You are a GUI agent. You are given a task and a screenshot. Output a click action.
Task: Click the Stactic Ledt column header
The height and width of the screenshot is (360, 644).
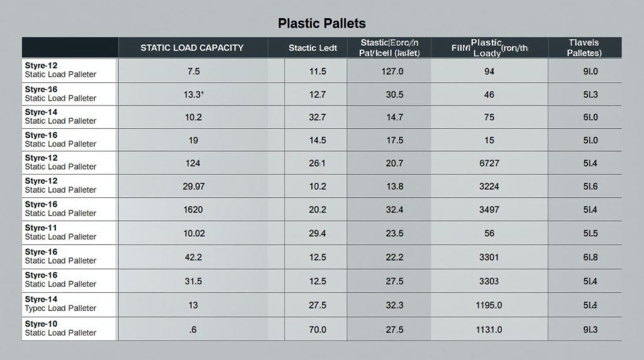coord(313,48)
